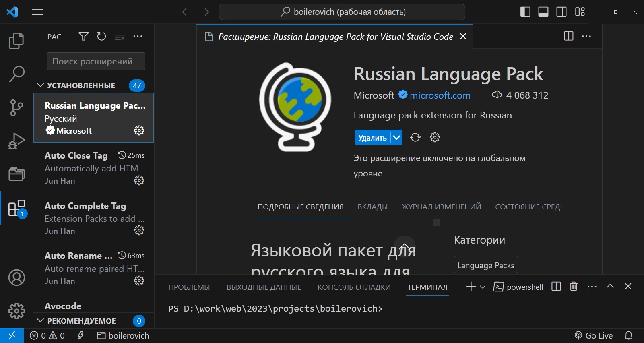Image resolution: width=644 pixels, height=343 pixels.
Task: Click the Удалить uninstall button
Action: coord(372,138)
